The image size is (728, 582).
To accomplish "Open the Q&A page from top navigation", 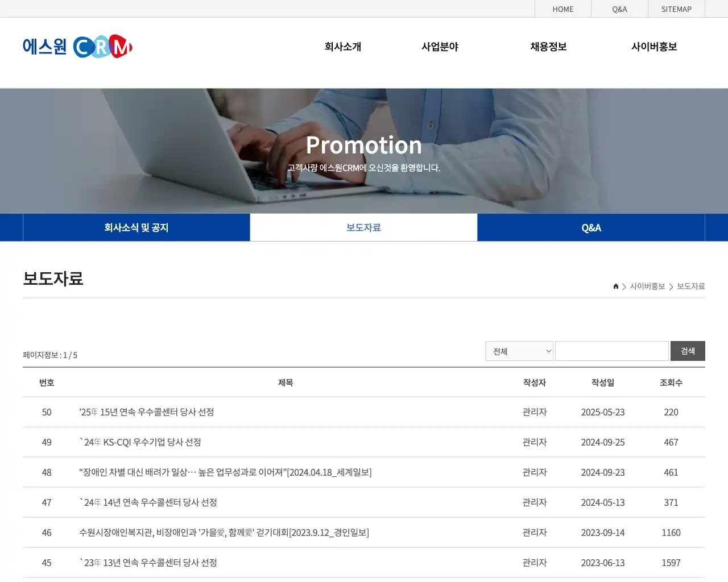I will [x=619, y=9].
